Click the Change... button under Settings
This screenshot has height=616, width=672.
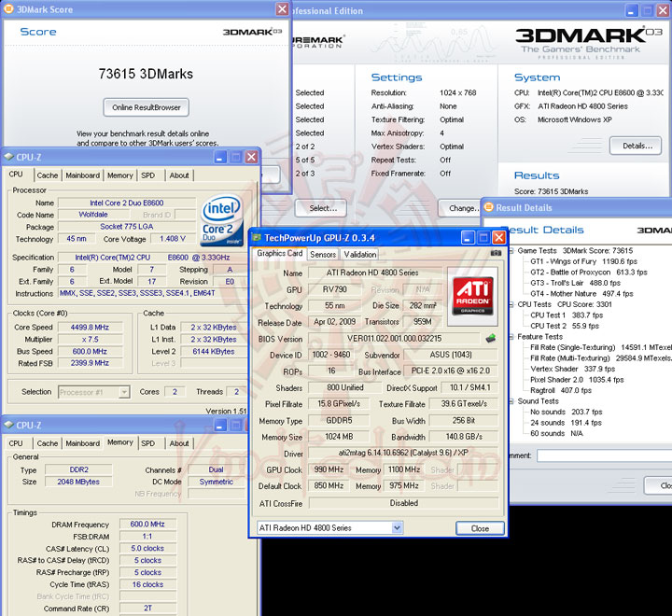click(x=460, y=208)
